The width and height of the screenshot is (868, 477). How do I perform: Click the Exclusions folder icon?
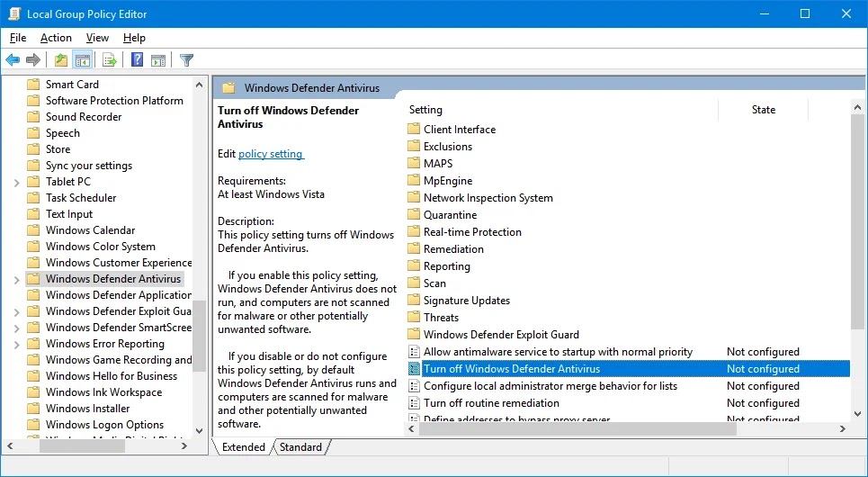tap(414, 147)
